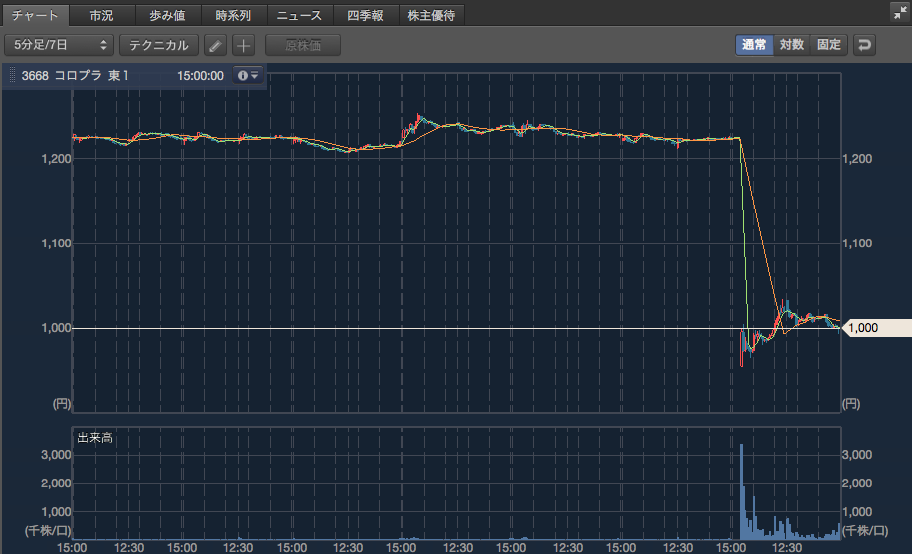Click the 1,000 current price marker
Image resolution: width=912 pixels, height=554 pixels.
877,328
